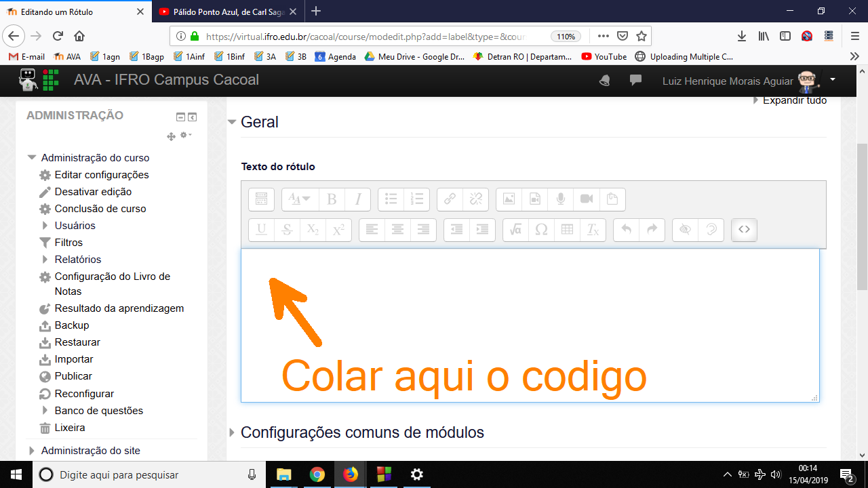The image size is (868, 488).
Task: Expand Configurações comuns de módulos section
Action: (x=361, y=432)
